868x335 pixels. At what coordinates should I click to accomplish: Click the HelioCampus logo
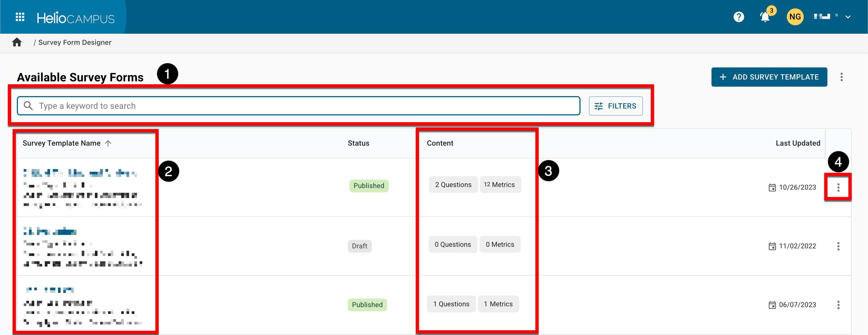click(x=75, y=18)
